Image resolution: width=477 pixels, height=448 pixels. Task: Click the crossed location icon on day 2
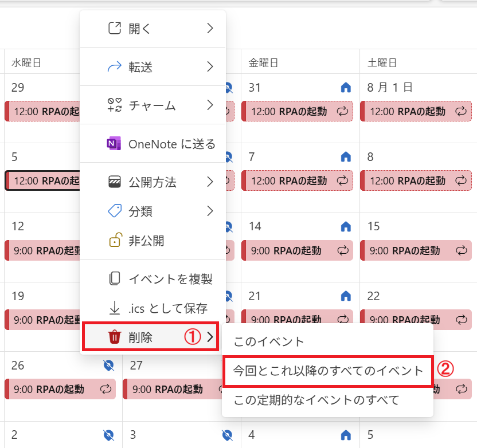coord(108,435)
